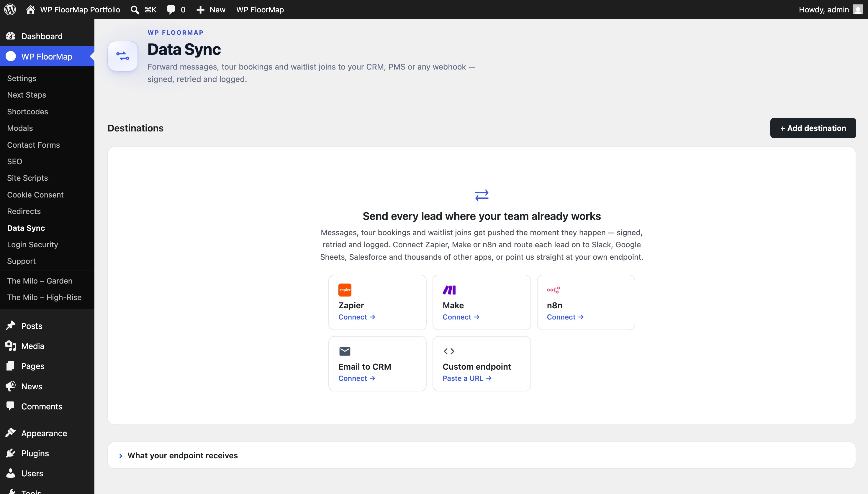
Task: Click the 'Appearance' menu label
Action: pyautogui.click(x=44, y=433)
